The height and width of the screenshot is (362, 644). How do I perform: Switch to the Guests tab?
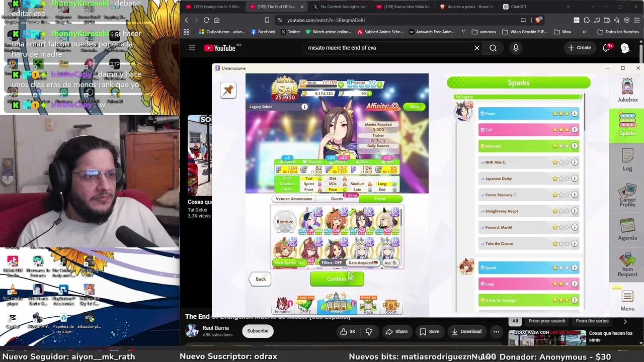coord(337,199)
